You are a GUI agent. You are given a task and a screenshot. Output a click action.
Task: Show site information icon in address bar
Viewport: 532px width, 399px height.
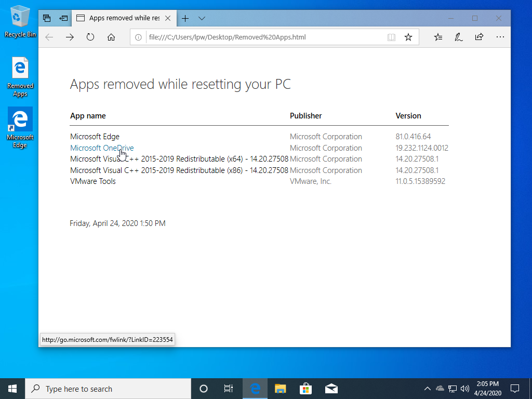[x=138, y=37]
